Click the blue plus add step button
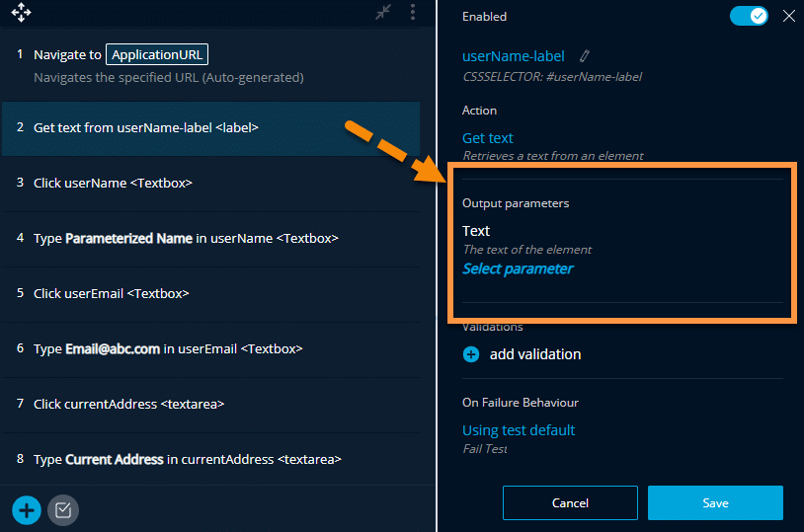804x532 pixels. pos(27,510)
